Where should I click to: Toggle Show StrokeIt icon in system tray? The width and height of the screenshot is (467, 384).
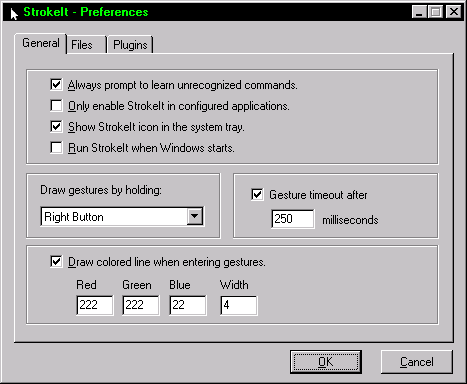pos(56,127)
